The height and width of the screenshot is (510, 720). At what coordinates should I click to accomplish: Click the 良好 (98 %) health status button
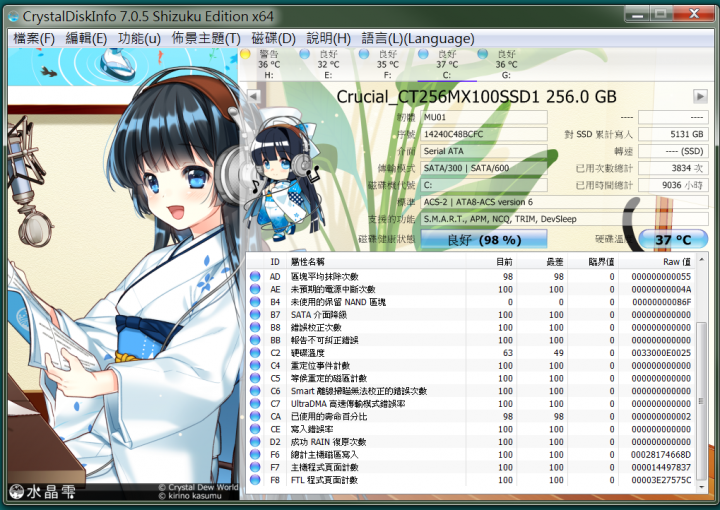click(484, 240)
